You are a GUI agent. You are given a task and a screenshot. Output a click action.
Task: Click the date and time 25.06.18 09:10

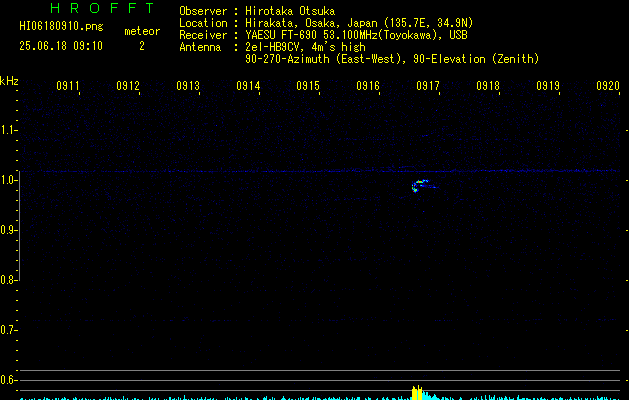[x=61, y=46]
